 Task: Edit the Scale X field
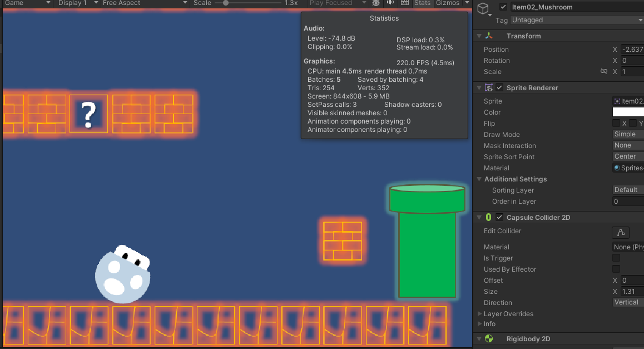[x=632, y=72]
